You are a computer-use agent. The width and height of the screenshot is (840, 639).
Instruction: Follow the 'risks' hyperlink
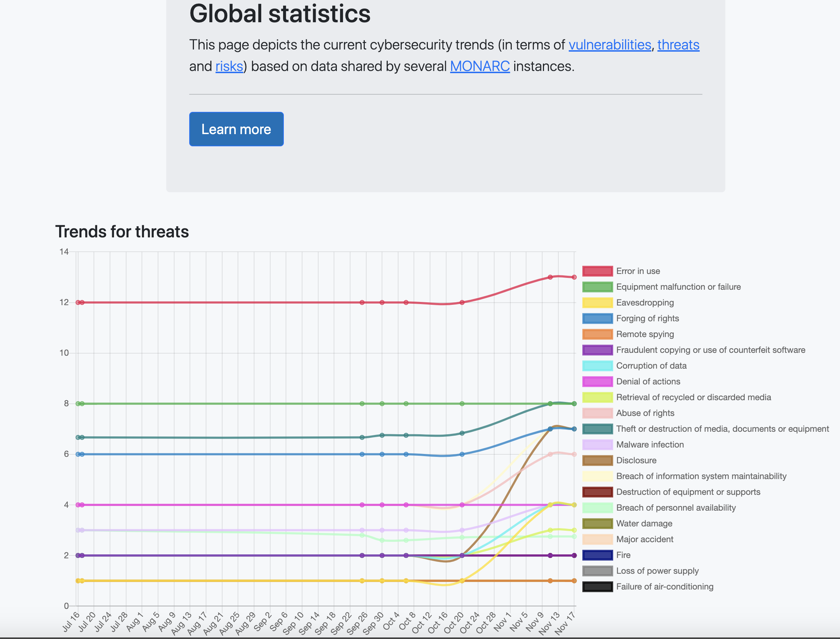point(228,66)
